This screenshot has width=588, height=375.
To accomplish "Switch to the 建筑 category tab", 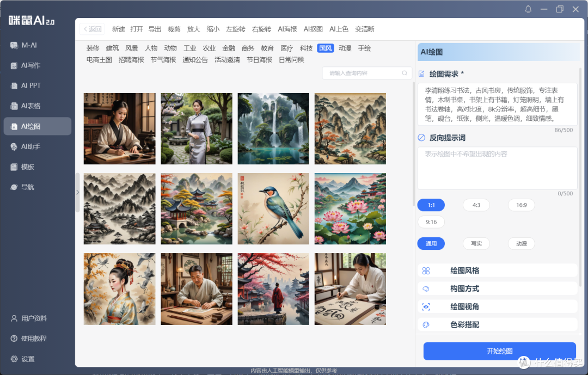I will click(x=112, y=48).
